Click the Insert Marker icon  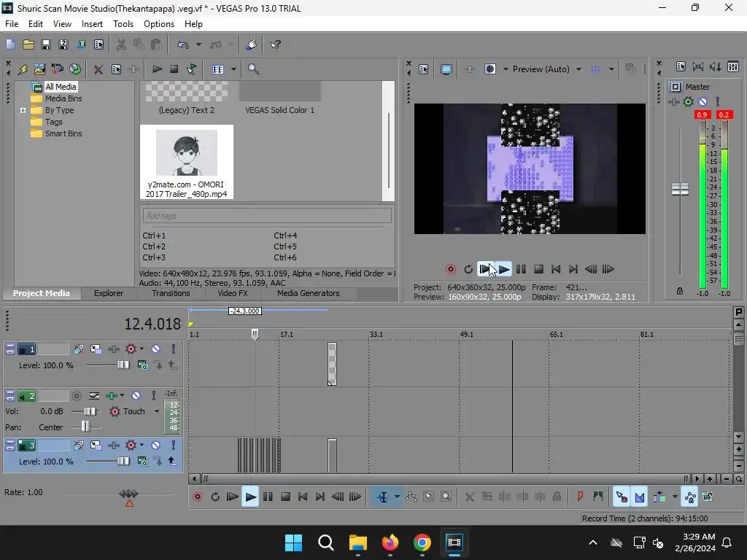tap(580, 497)
